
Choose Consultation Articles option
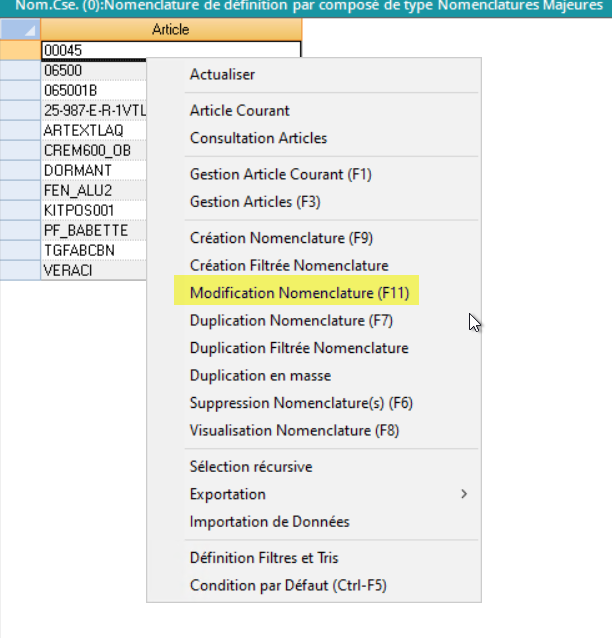tap(258, 138)
